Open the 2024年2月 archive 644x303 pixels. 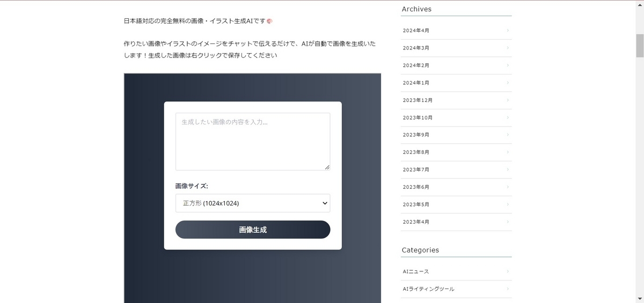(x=456, y=65)
